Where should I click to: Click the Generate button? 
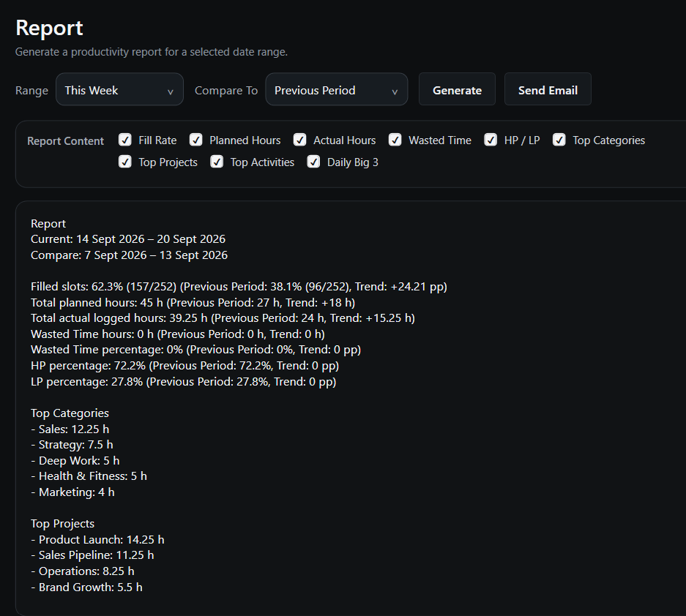click(x=457, y=89)
